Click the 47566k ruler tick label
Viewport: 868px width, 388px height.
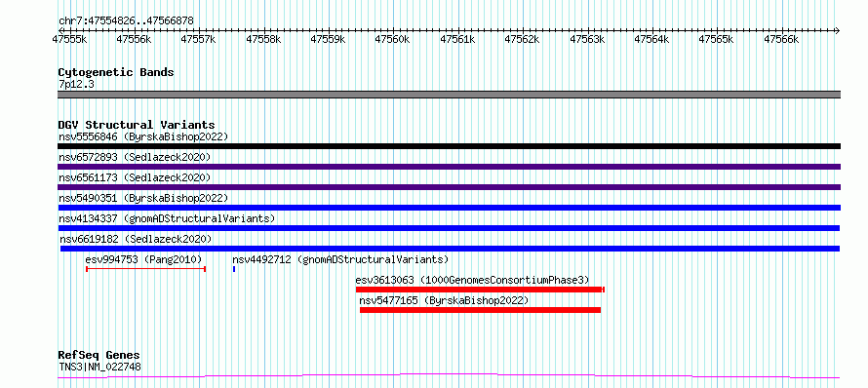(x=781, y=39)
